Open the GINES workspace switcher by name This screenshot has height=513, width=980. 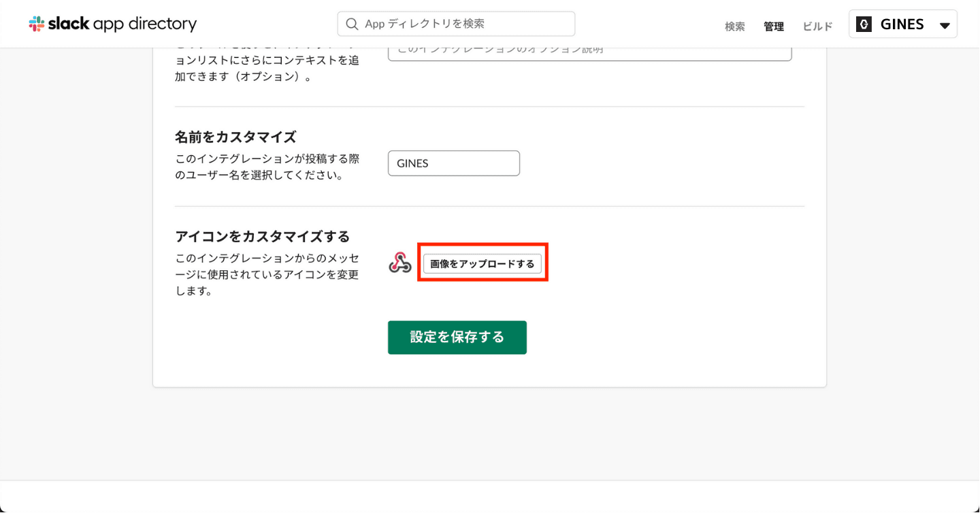[902, 24]
